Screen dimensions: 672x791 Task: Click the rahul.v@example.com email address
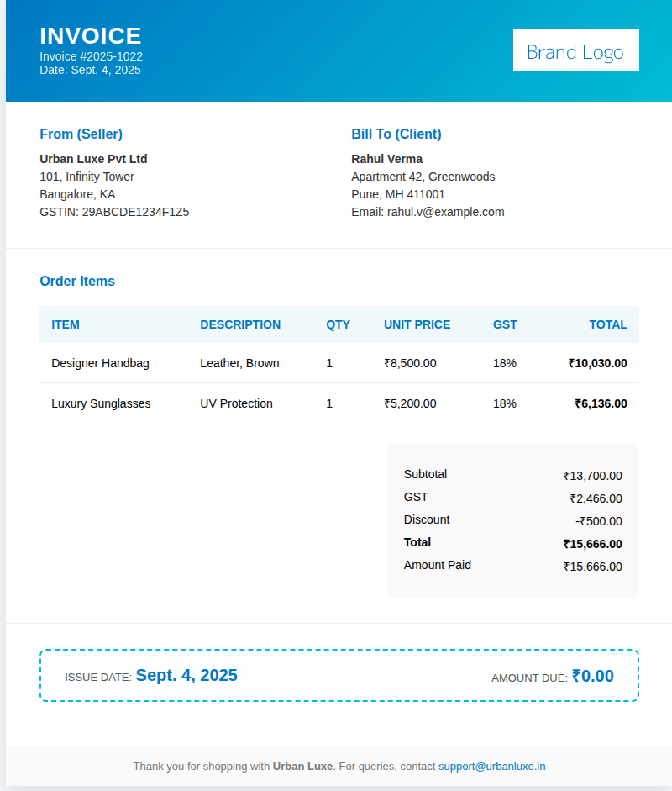point(445,212)
